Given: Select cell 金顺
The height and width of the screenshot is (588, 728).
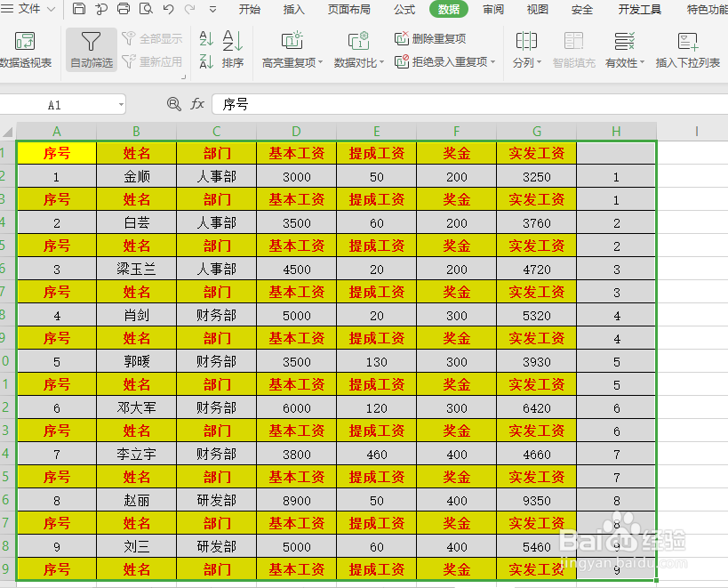Looking at the screenshot, I should (137, 176).
